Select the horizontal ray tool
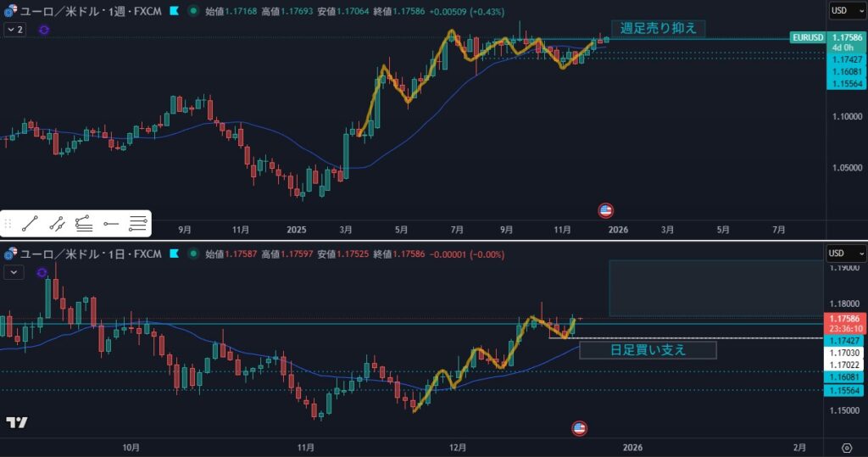This screenshot has height=457, width=868. coord(110,224)
